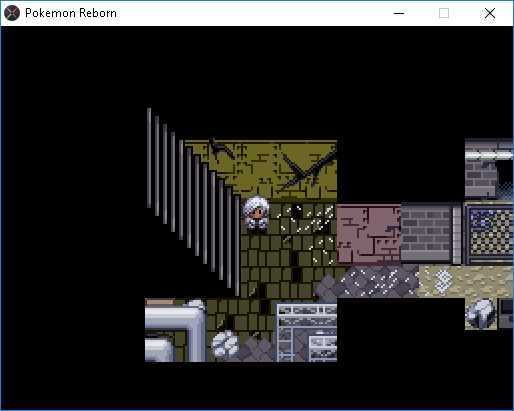The height and width of the screenshot is (411, 514).
Task: Click the diagonal staircase railing bars
Action: pyautogui.click(x=193, y=202)
